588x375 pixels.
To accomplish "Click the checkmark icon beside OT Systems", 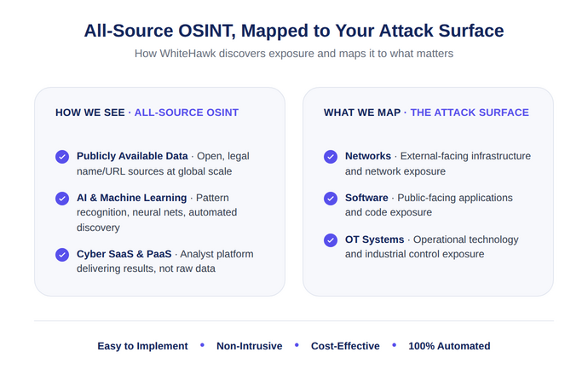I will click(331, 240).
